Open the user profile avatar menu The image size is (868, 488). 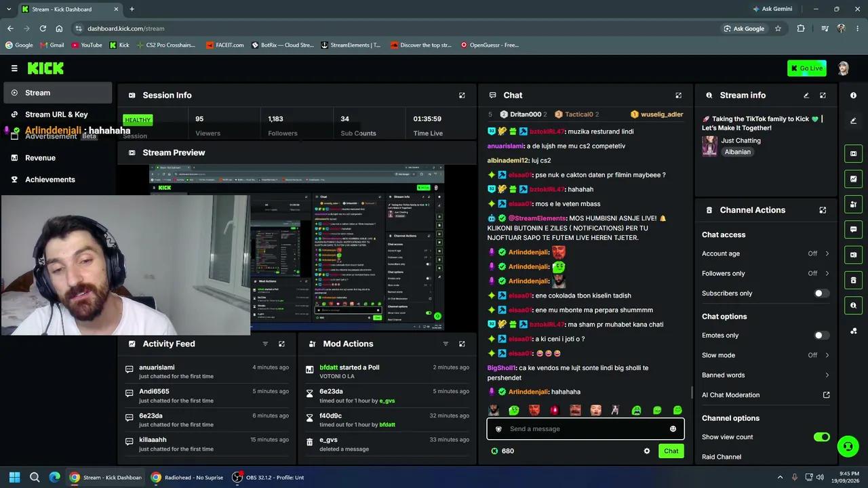(x=843, y=68)
